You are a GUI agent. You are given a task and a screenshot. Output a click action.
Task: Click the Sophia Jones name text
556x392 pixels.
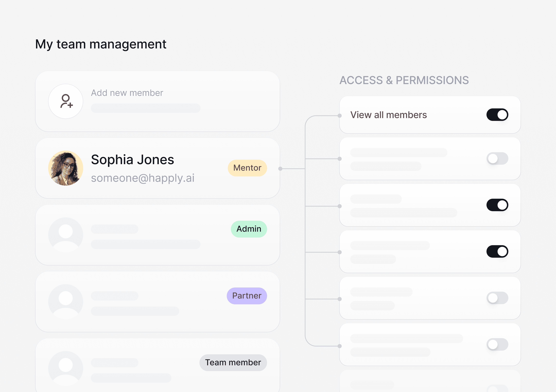(x=132, y=160)
